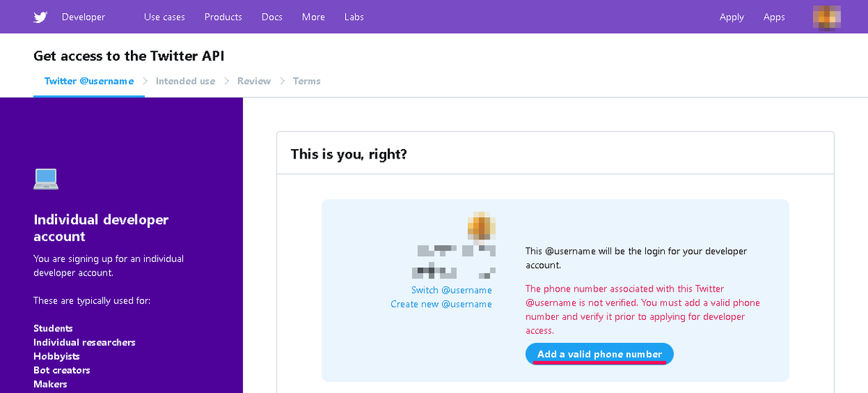Open the Docs menu
Viewport: 868px width, 393px height.
point(272,17)
